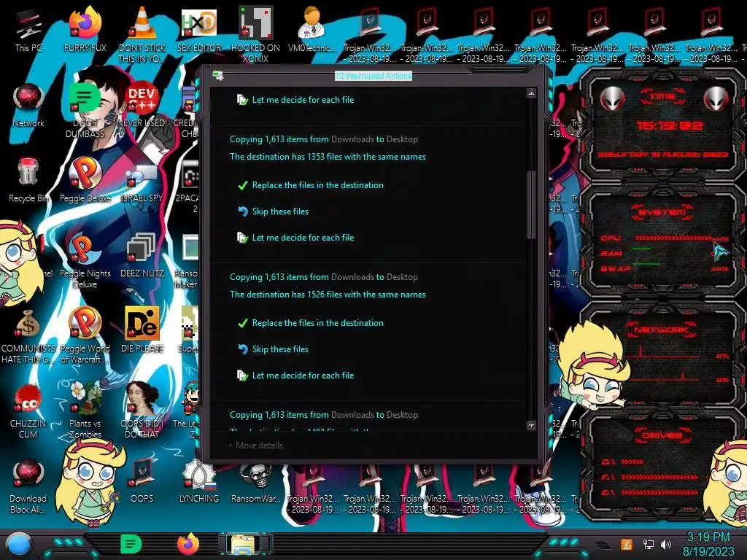Launch Peggle Deluxe from desktop
This screenshot has width=747, height=560.
pos(85,180)
